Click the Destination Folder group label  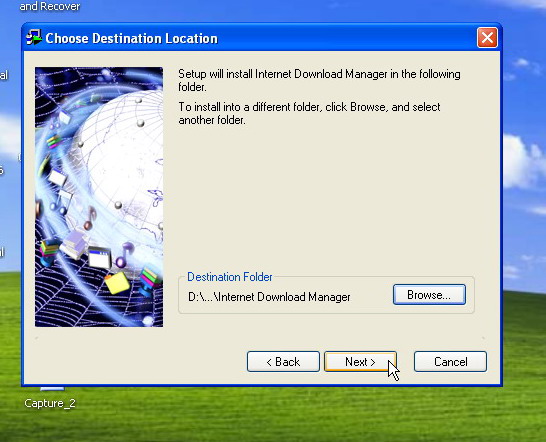point(230,277)
